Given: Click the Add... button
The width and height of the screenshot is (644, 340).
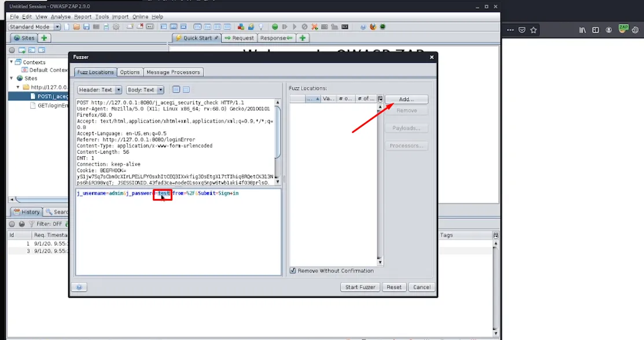Looking at the screenshot, I should click(x=407, y=99).
